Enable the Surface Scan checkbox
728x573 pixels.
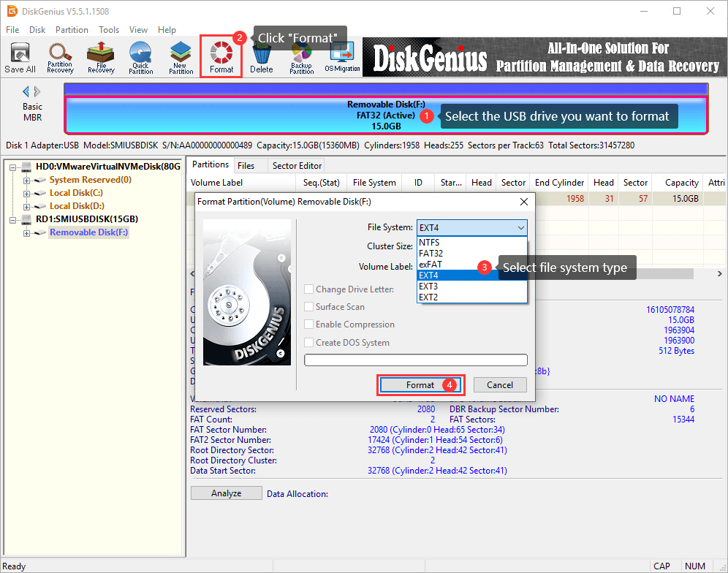308,306
